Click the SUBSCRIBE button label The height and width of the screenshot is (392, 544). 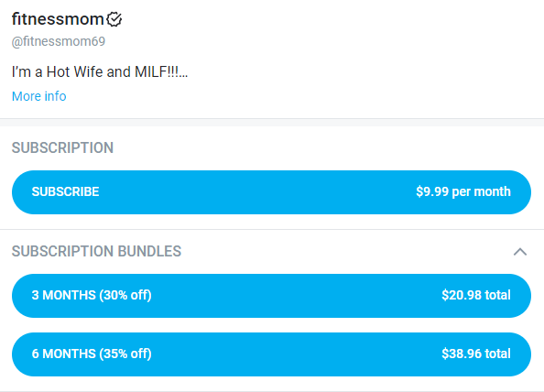[x=65, y=191]
